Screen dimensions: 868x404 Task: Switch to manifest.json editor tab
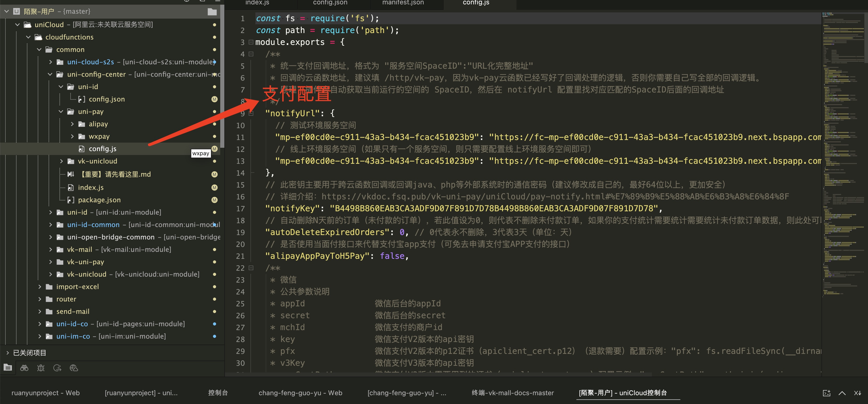click(403, 3)
